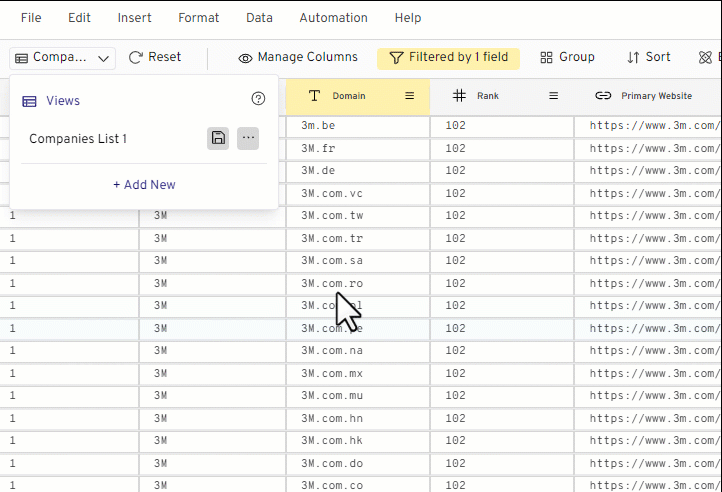The width and height of the screenshot is (722, 492).
Task: Click Filtered by 1 field button
Action: pyautogui.click(x=448, y=58)
